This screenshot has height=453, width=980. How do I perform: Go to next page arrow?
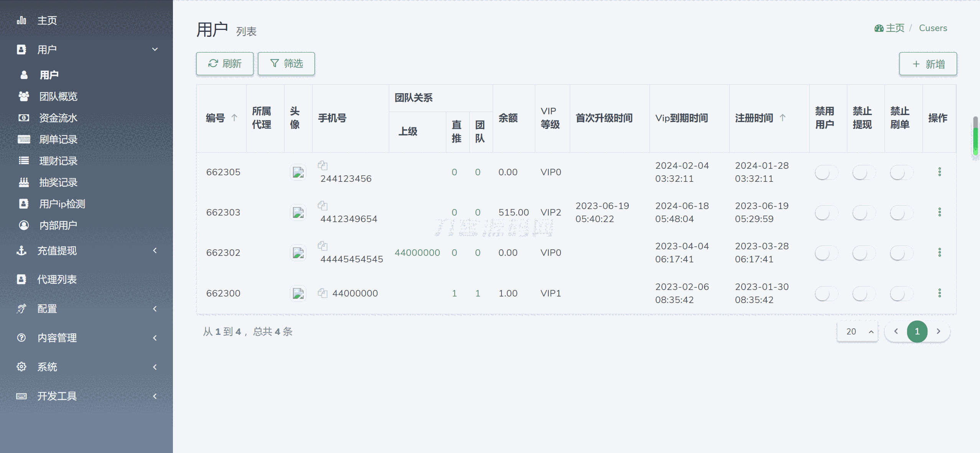pyautogui.click(x=938, y=331)
